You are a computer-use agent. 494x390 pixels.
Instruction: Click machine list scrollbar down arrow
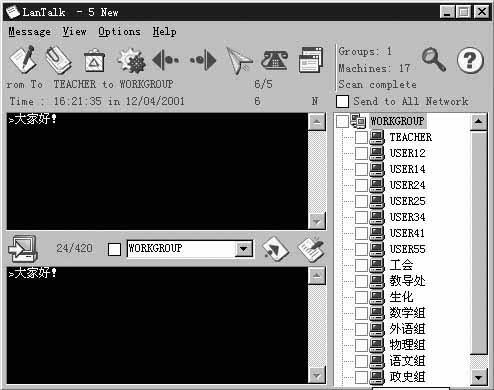point(479,377)
